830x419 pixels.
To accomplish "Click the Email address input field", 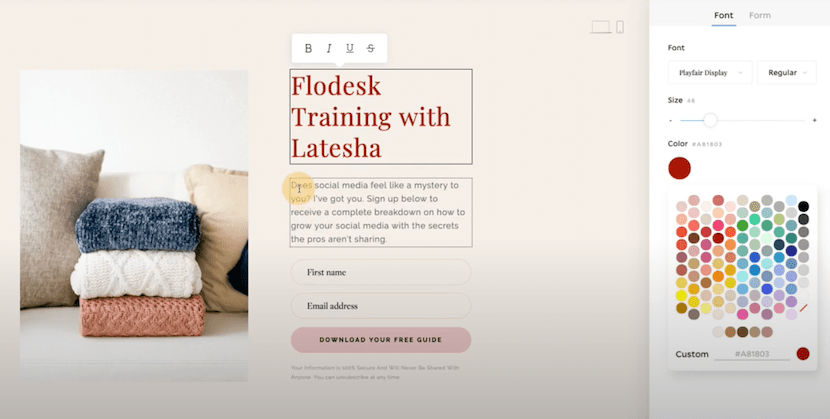I will (381, 306).
